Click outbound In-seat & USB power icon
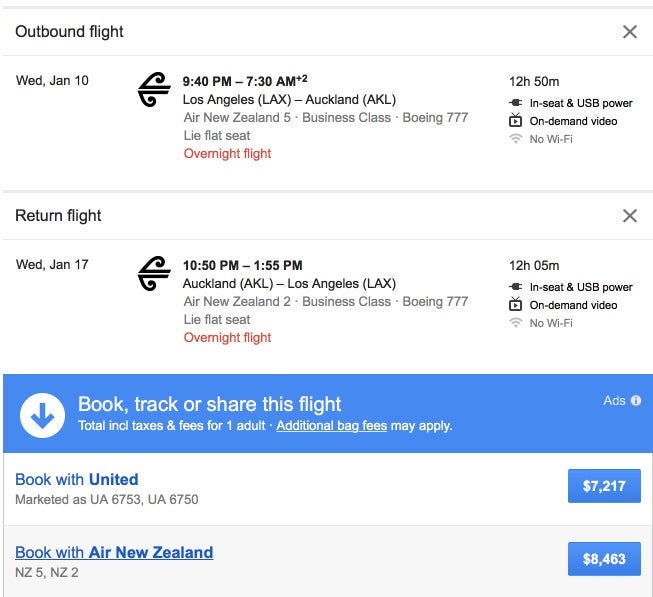This screenshot has height=597, width=653. [516, 103]
